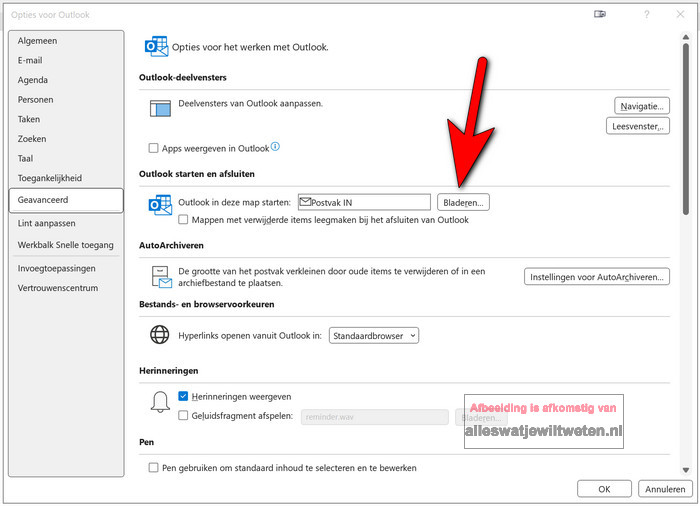Screen dimensions: 700x506
Task: Click the bell icon under Herinneringen
Action: tap(160, 401)
